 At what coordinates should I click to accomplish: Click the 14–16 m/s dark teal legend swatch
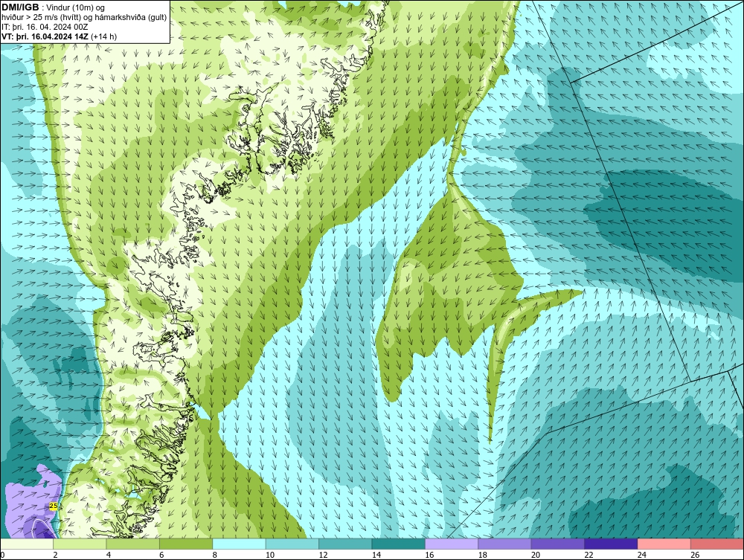click(399, 544)
